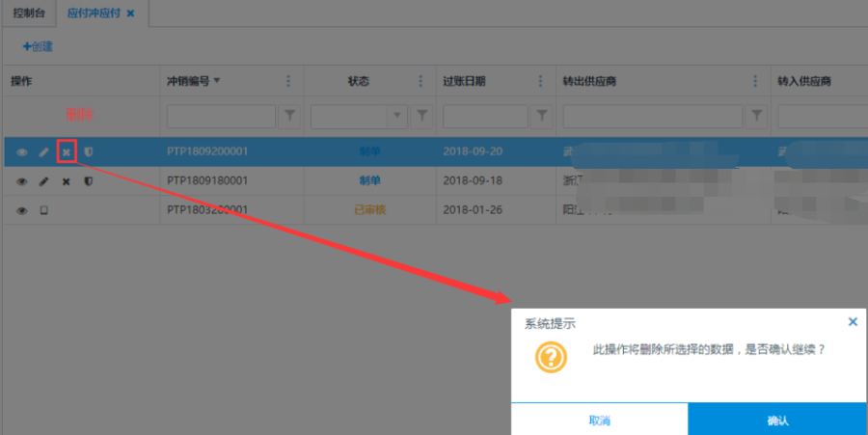Viewport: 868px width, 435px height.
Task: Click filter funnel for 过账日期 column
Action: click(x=542, y=117)
